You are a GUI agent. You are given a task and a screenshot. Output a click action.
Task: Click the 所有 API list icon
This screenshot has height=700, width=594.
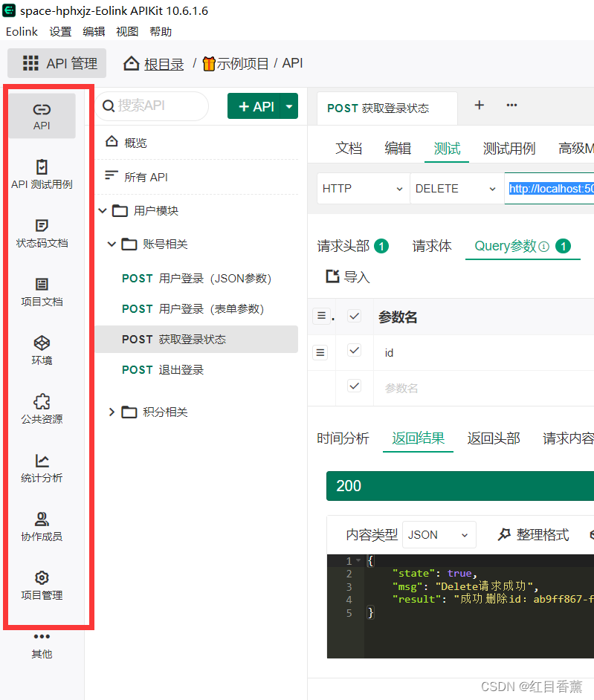tap(112, 175)
